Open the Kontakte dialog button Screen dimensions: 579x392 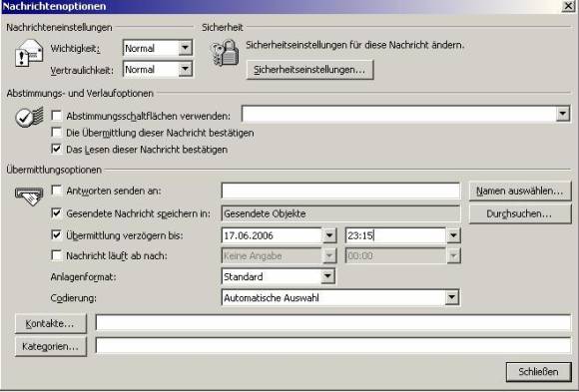pos(51,324)
